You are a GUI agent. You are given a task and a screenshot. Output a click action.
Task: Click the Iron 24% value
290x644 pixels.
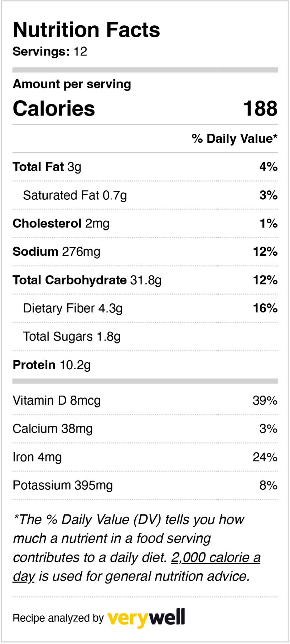coord(265,457)
